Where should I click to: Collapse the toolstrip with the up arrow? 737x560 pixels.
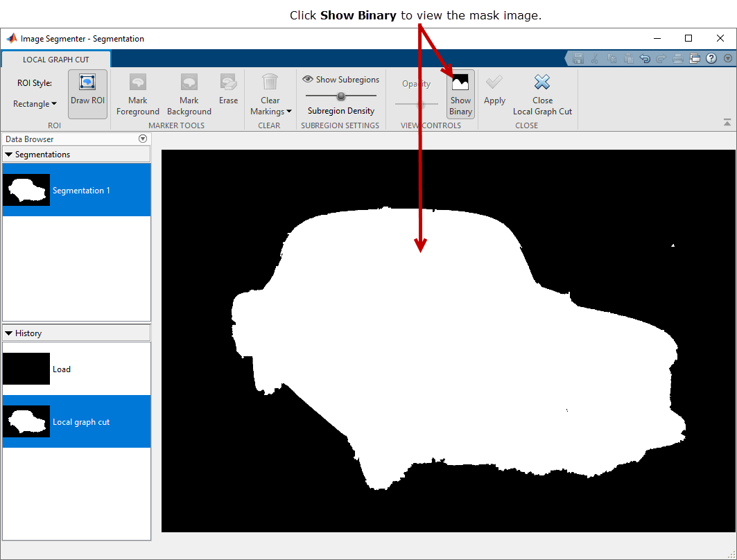[727, 123]
